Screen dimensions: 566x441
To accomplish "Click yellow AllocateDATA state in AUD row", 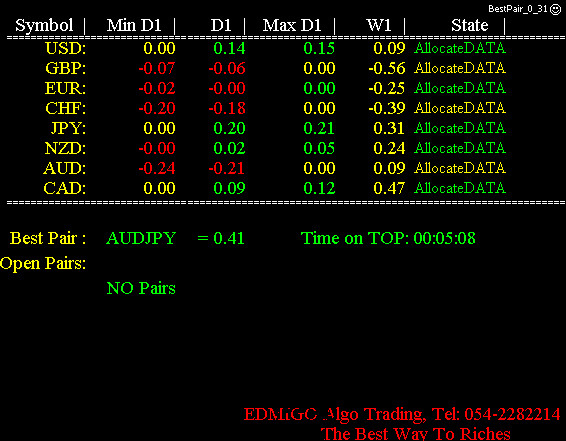I will click(460, 168).
